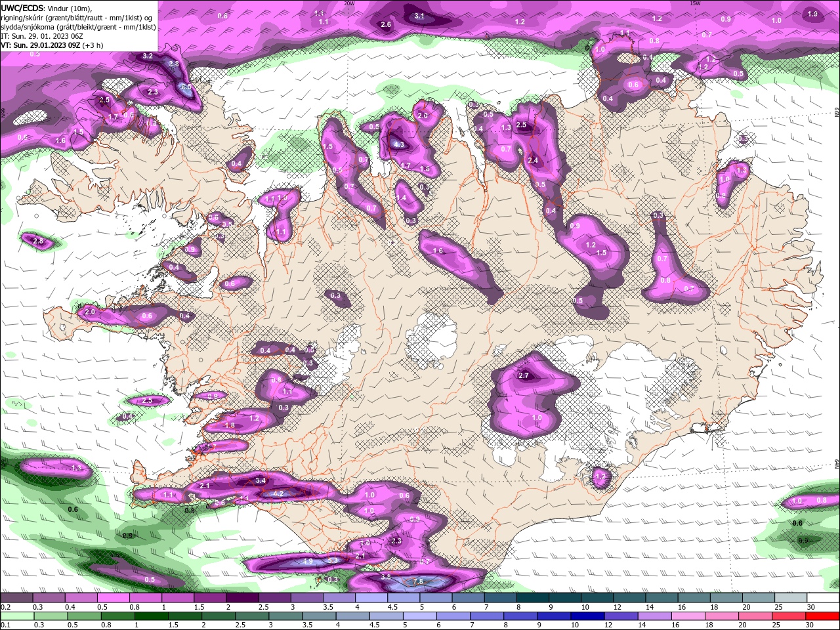Pick the dark blue swatch labeled 10, lower scale
This screenshot has height=630, width=840.
tap(589, 616)
